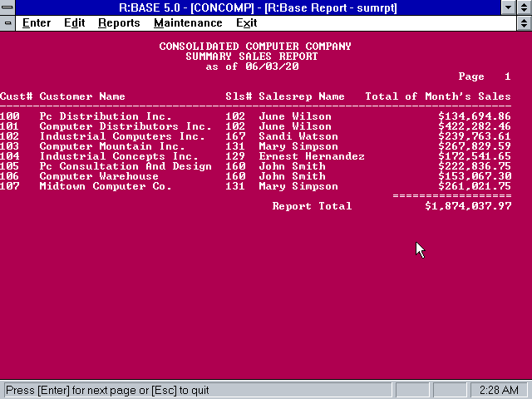This screenshot has height=399, width=532.
Task: Click salesrep Sandi Watson
Action: point(298,136)
